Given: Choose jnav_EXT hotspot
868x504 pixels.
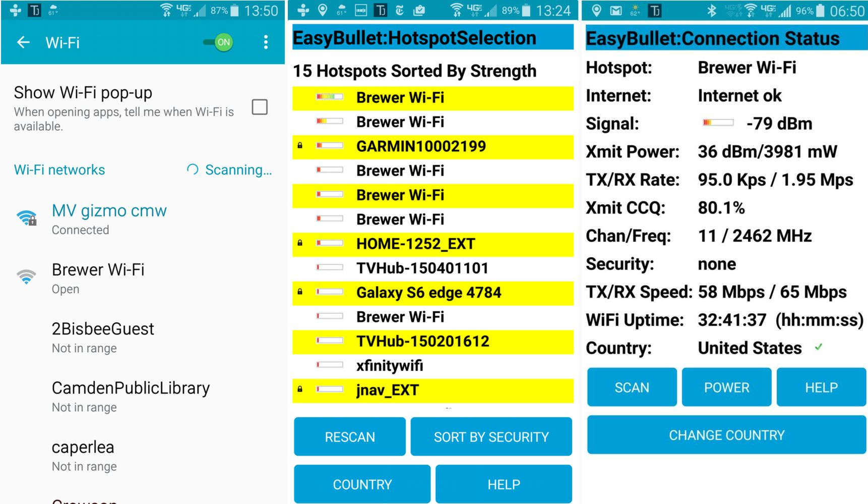Looking at the screenshot, I should point(433,390).
